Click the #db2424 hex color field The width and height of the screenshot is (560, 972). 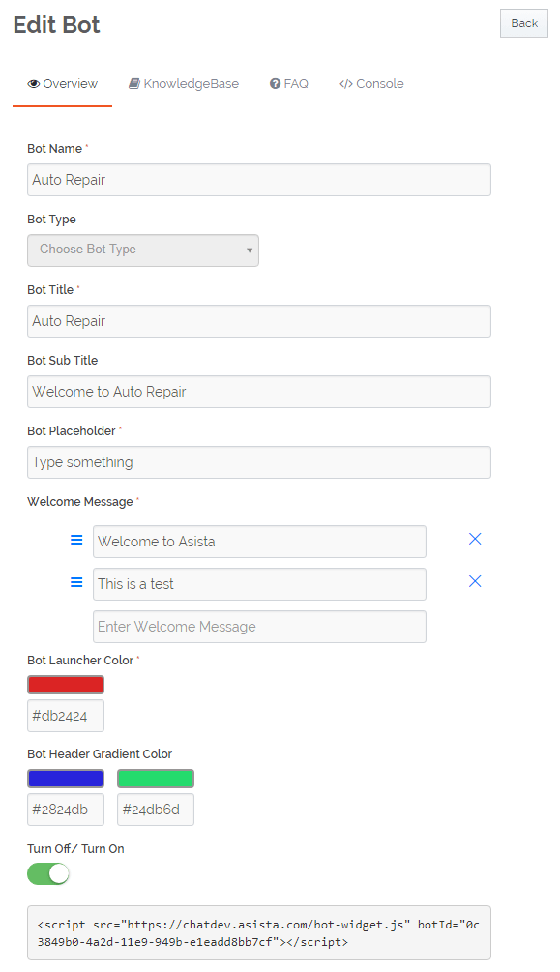pyautogui.click(x=66, y=716)
